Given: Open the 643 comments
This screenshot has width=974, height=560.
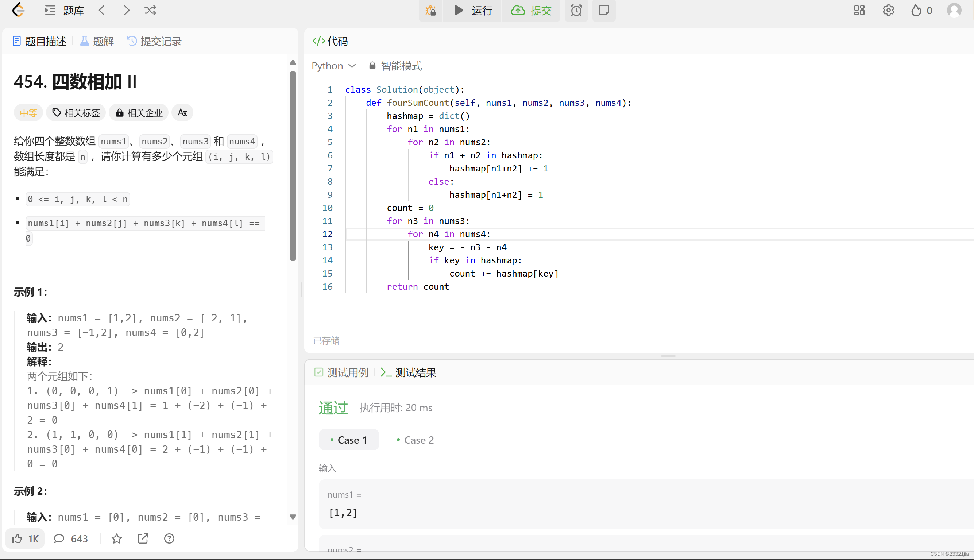Looking at the screenshot, I should point(71,538).
